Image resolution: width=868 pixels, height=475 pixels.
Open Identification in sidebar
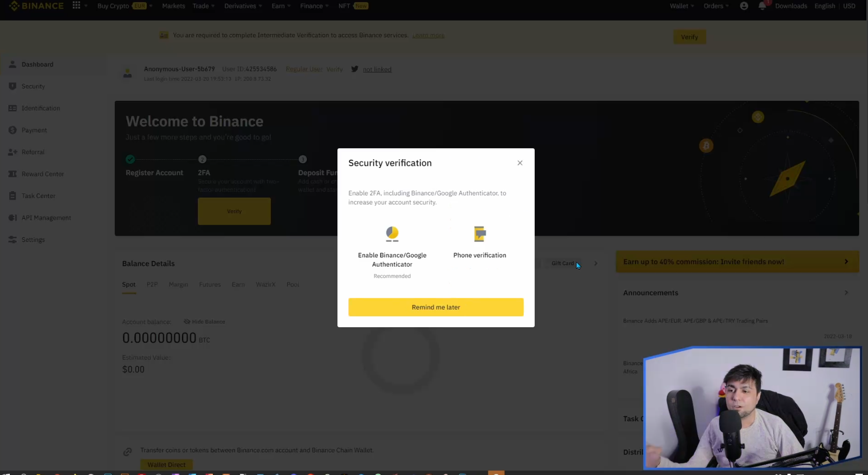pos(40,108)
